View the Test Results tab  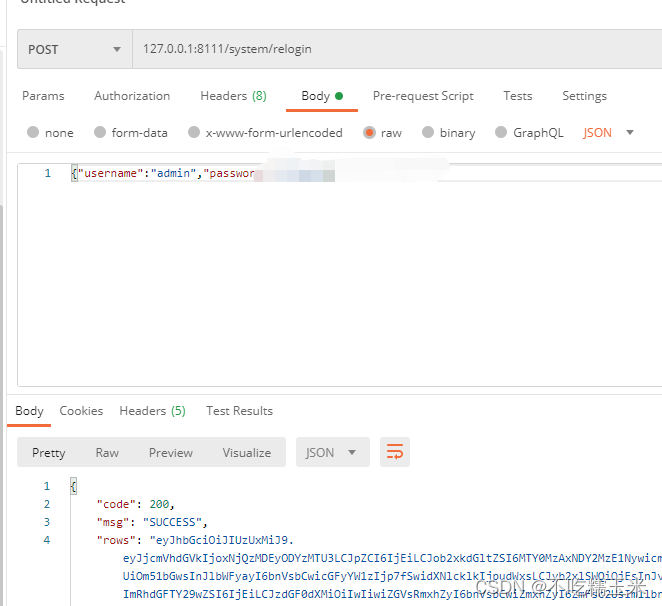tap(239, 410)
